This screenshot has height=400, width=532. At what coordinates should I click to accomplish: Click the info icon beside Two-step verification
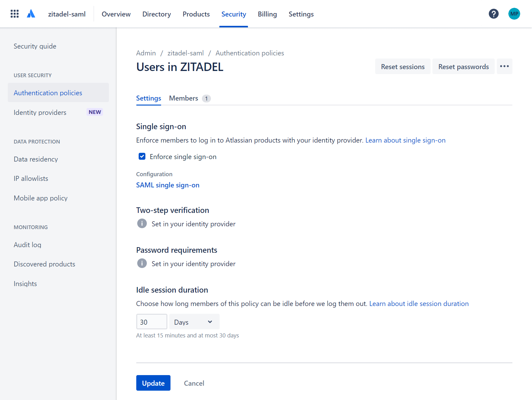(142, 223)
